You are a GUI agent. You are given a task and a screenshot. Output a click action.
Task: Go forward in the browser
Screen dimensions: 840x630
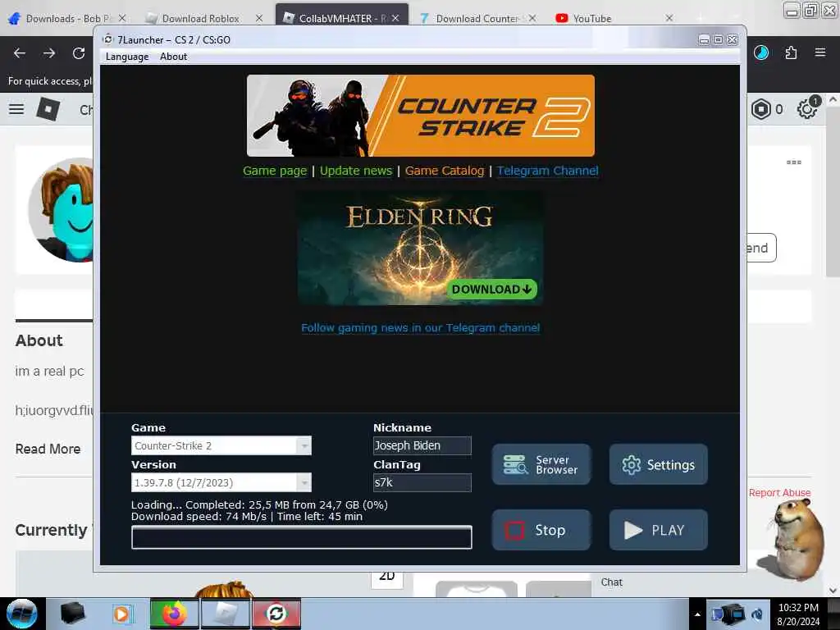(49, 53)
